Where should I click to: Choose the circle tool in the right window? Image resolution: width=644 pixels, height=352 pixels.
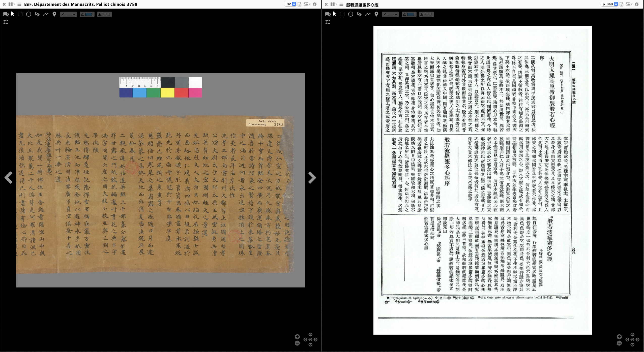(x=351, y=14)
